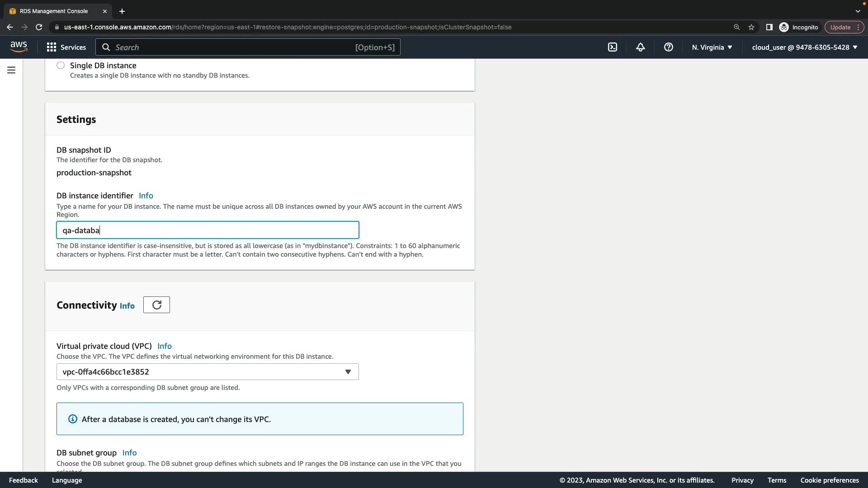Click the Connectivity refresh button
The height and width of the screenshot is (488, 868).
[156, 305]
